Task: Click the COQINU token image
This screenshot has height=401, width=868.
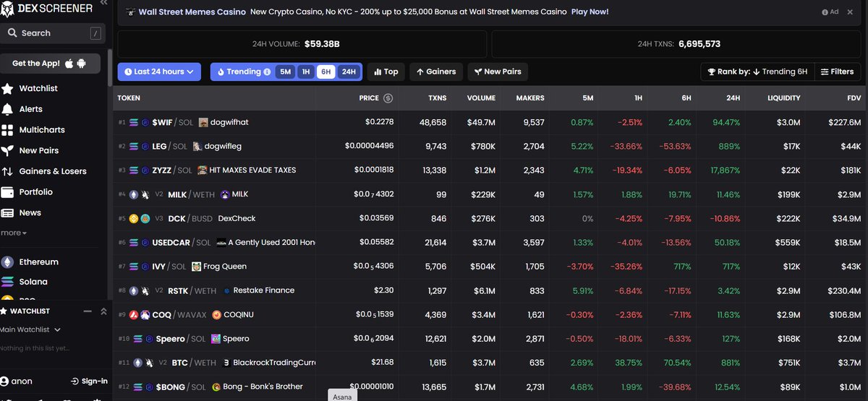Action: click(216, 315)
